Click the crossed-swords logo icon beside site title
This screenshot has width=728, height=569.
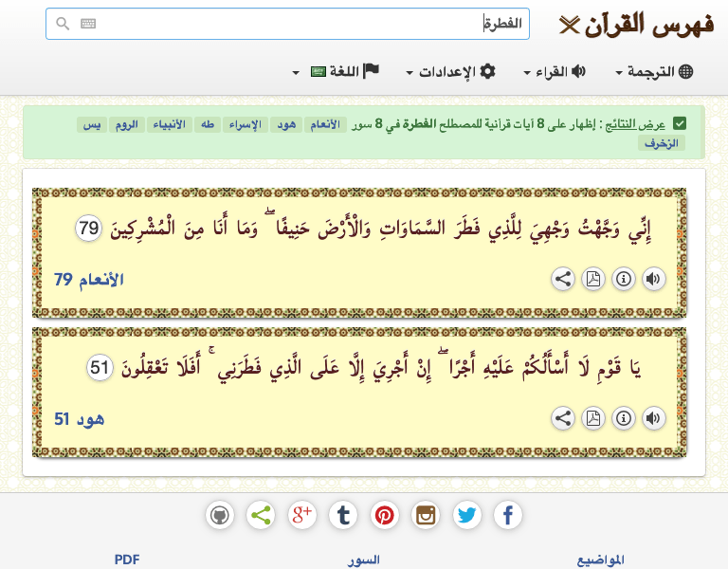[x=569, y=25]
